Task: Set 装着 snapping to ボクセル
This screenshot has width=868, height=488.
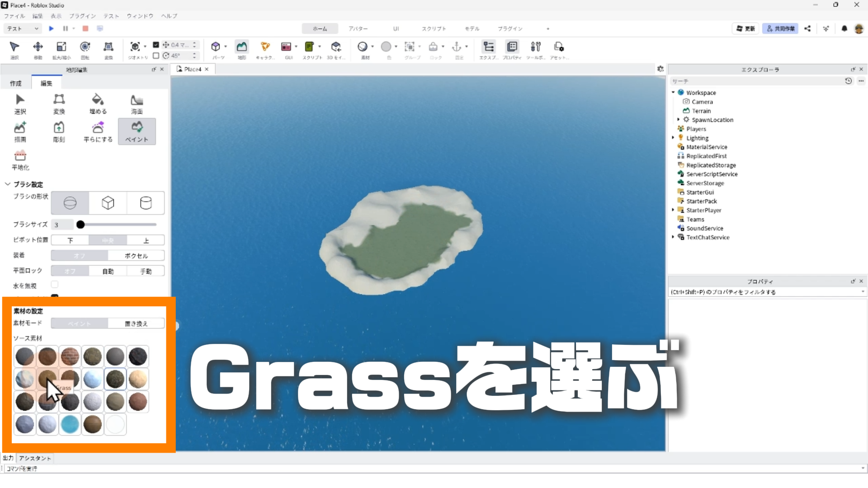Action: pos(136,256)
